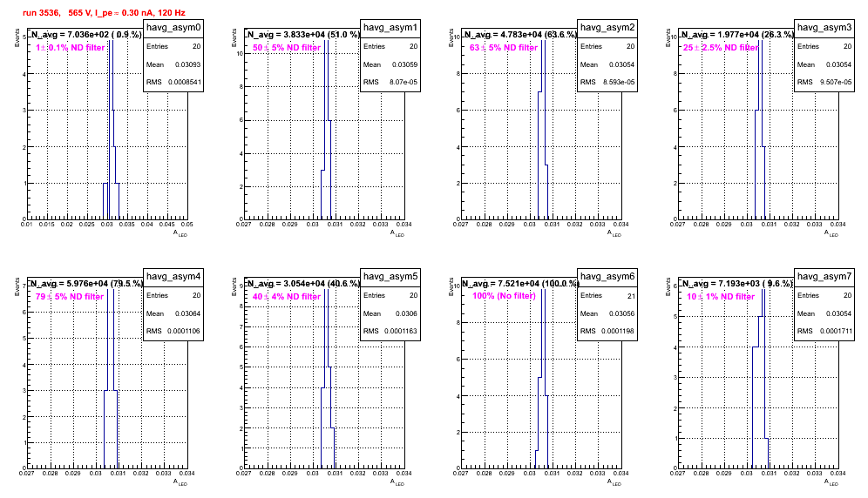Select the havg_asym4 stats box title
The height and width of the screenshot is (498, 868).
point(173,277)
